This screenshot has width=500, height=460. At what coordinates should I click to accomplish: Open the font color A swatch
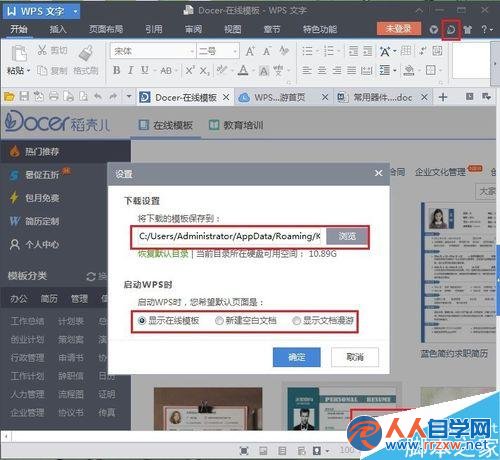244,70
